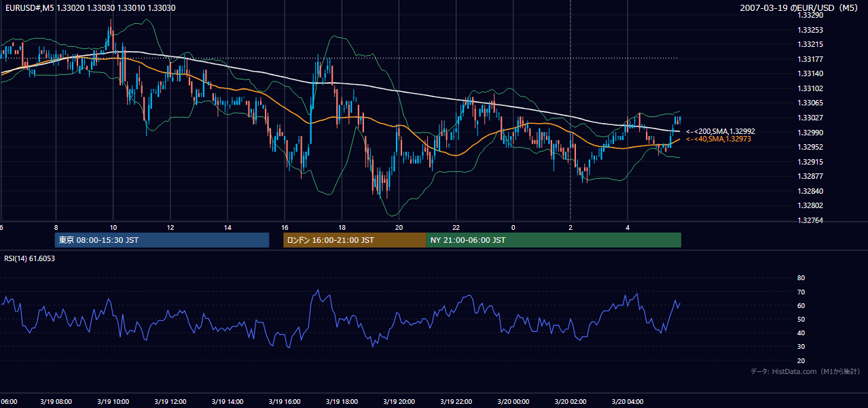This screenshot has height=408, width=868.
Task: Click RSI axis level 20
Action: 801,360
